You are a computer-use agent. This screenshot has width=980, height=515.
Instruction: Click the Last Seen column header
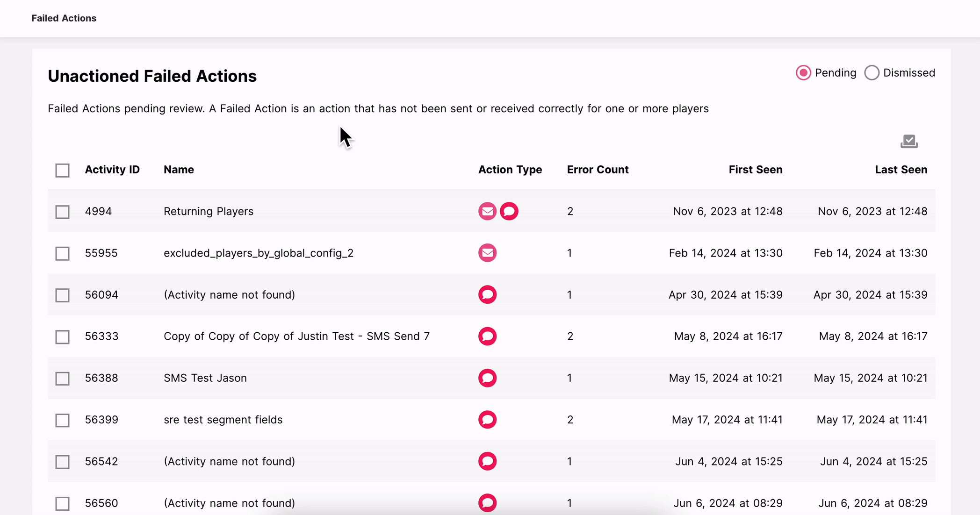(x=901, y=170)
